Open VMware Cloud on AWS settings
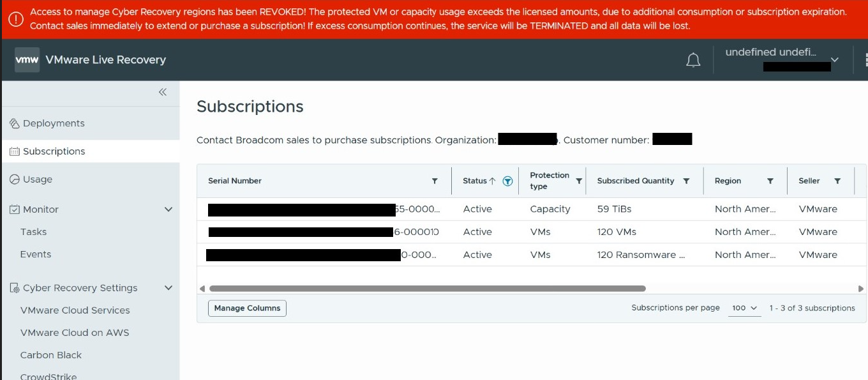Viewport: 868px width, 380px height. 75,333
